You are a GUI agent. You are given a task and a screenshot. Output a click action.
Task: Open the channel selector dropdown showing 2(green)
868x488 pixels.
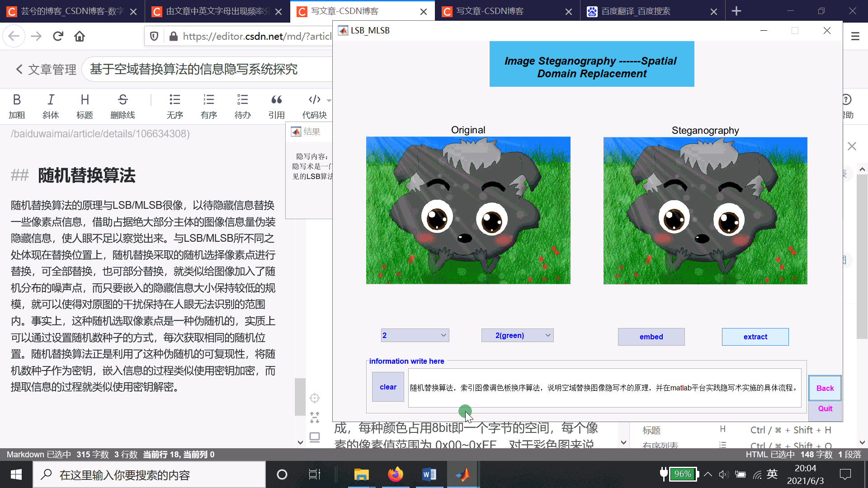(x=517, y=335)
